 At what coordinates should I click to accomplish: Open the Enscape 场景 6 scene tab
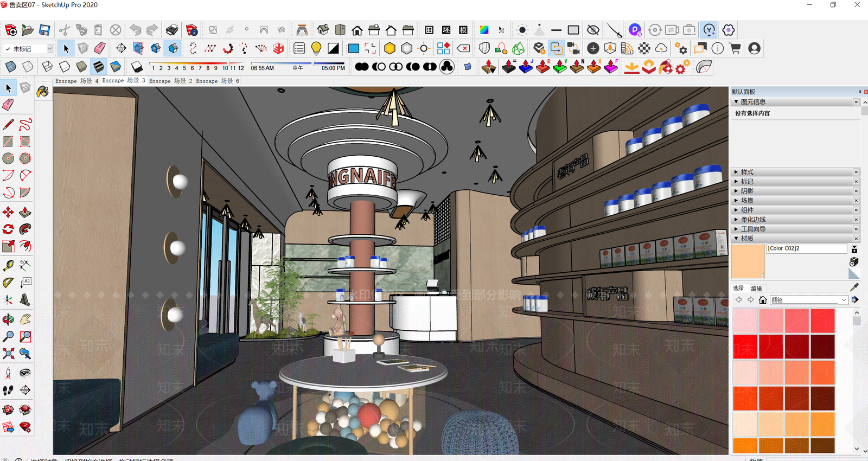(x=218, y=81)
